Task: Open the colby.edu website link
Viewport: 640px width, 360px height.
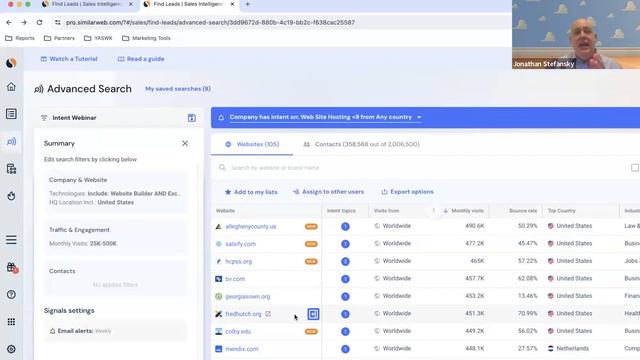Action: click(x=238, y=332)
